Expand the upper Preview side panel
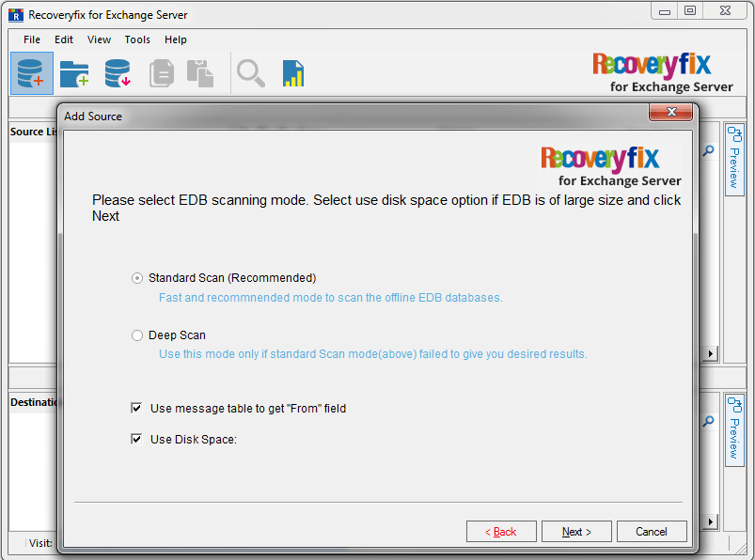 click(x=734, y=159)
